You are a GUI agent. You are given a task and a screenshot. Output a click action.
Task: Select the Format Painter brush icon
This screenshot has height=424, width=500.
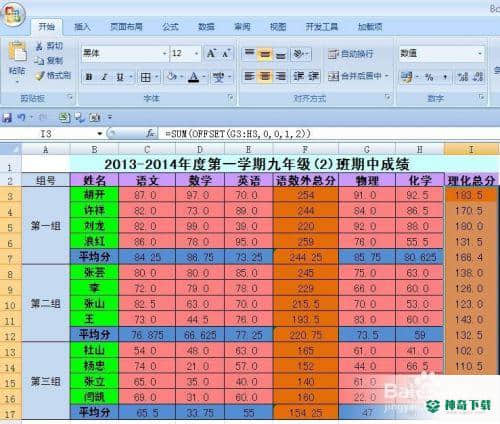(40, 76)
